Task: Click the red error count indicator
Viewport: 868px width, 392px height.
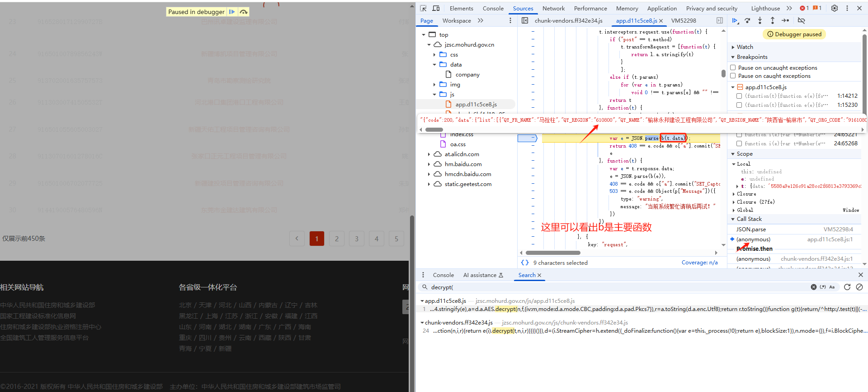Action: pos(804,8)
